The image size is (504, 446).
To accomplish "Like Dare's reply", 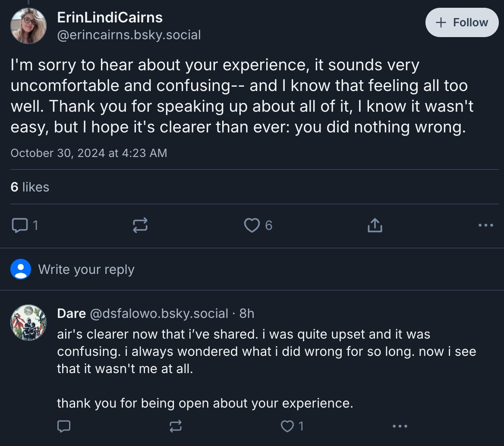I will click(287, 427).
